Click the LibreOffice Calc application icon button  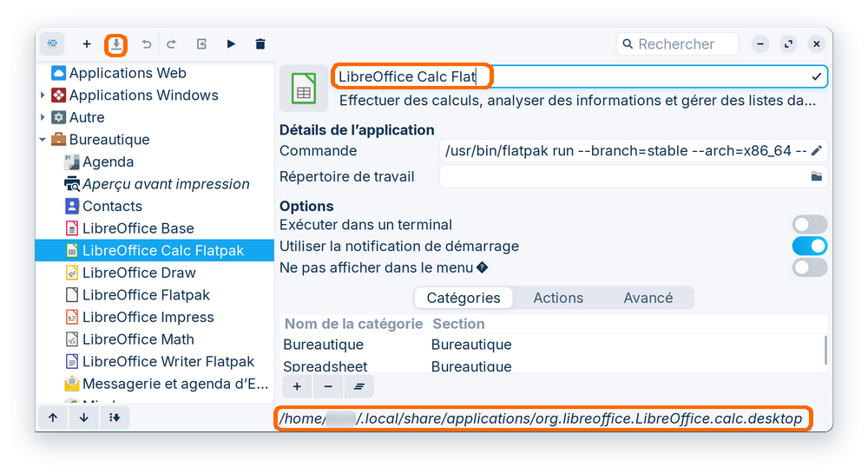pos(304,88)
